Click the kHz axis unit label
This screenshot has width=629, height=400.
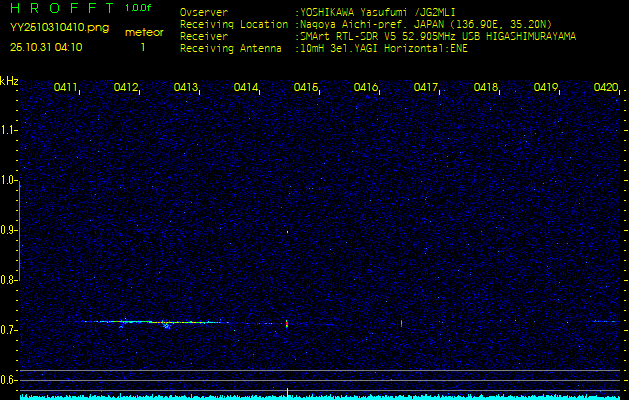9,80
